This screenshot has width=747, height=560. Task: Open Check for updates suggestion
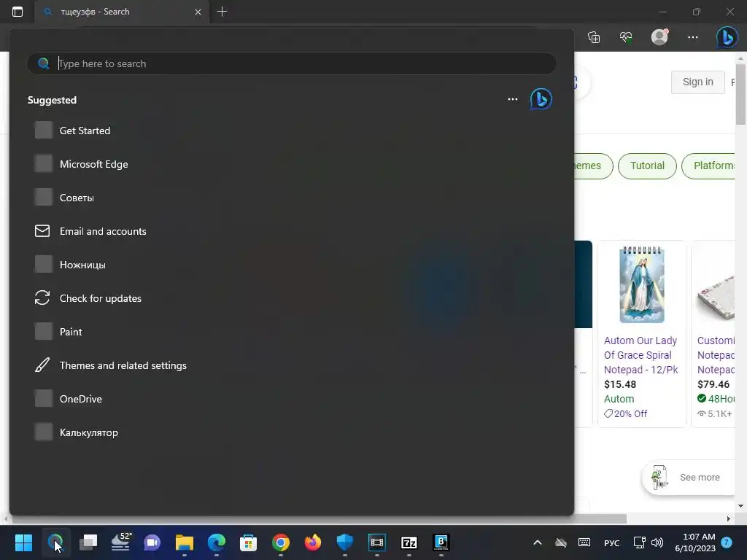101,298
